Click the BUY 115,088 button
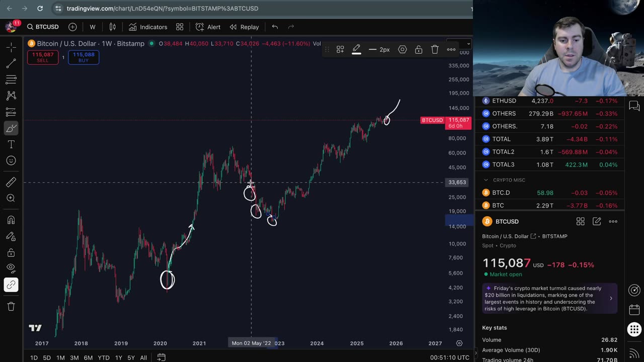This screenshot has height=362, width=644. [x=84, y=57]
